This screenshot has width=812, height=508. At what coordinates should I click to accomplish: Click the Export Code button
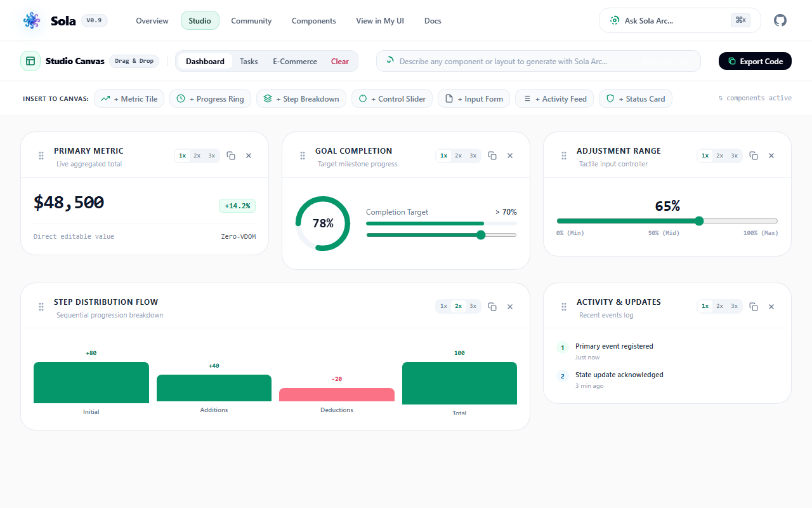[755, 61]
